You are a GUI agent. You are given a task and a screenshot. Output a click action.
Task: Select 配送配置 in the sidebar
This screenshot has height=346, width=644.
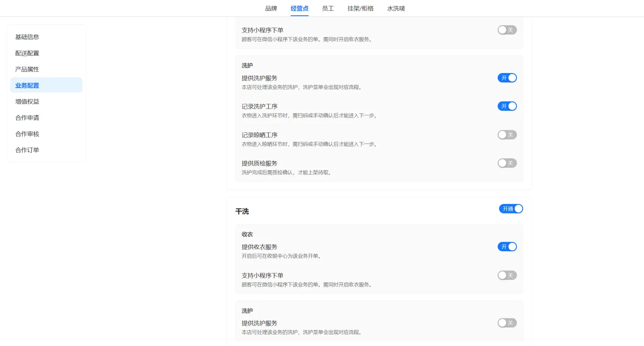tap(46, 53)
